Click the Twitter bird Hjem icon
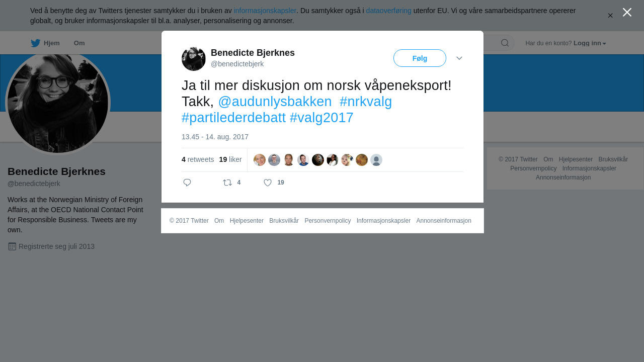Viewport: 644px width, 362px height. click(35, 43)
